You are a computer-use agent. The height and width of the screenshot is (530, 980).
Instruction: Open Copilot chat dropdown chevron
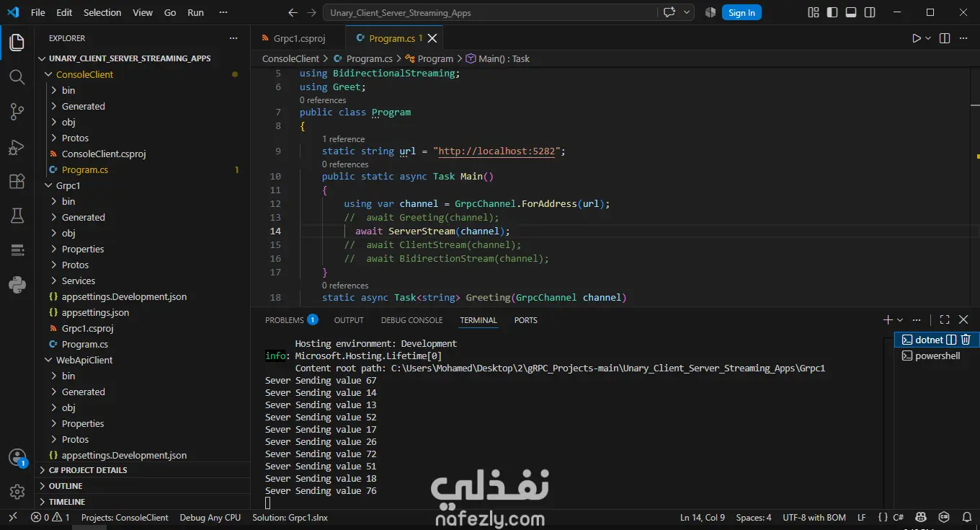(x=687, y=12)
